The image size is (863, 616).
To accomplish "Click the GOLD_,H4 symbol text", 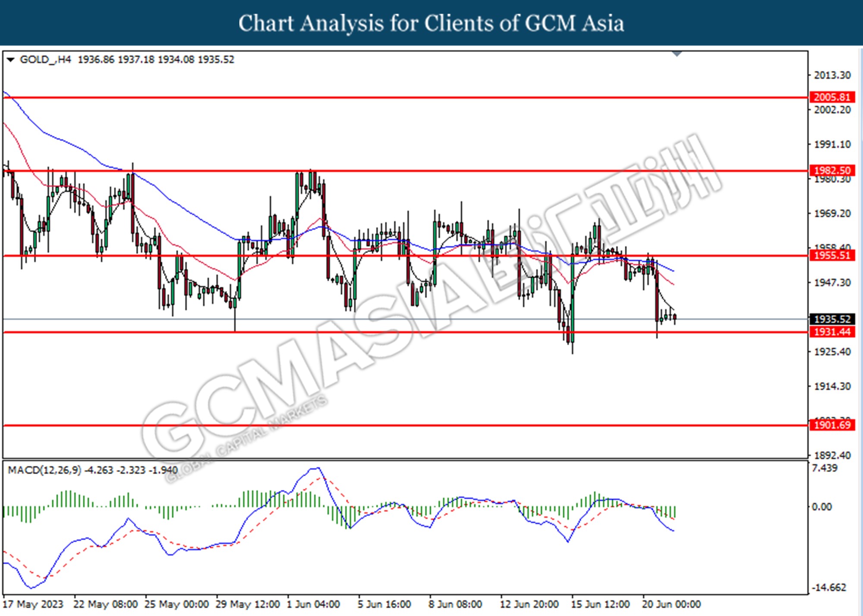I will 45,60.
